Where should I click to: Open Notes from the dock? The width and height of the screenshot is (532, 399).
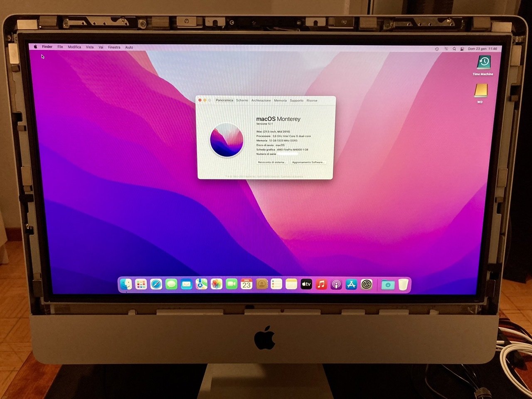[291, 284]
